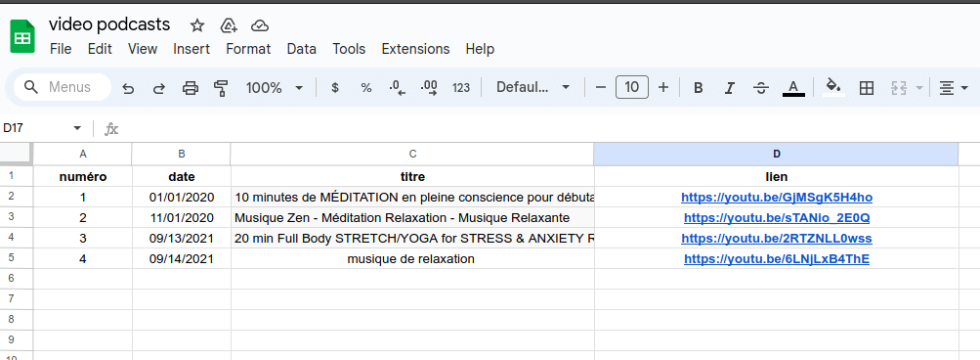Select the titre header cell

(412, 176)
